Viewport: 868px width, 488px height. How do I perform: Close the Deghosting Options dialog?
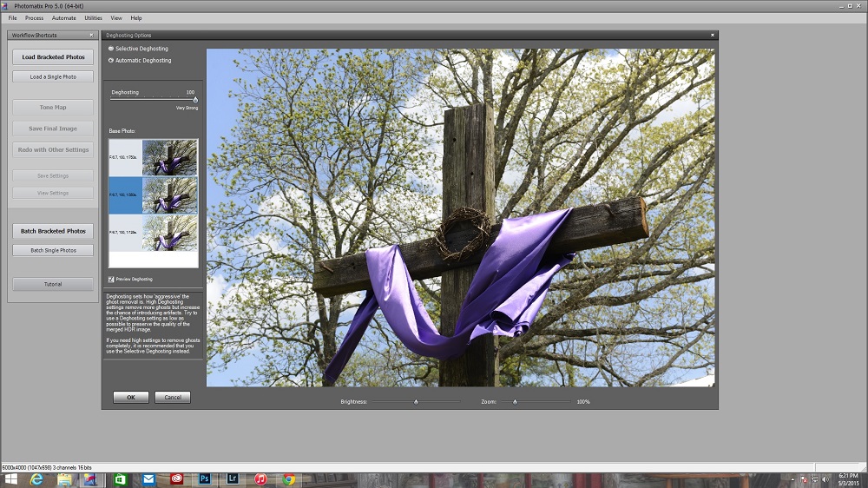click(x=713, y=35)
